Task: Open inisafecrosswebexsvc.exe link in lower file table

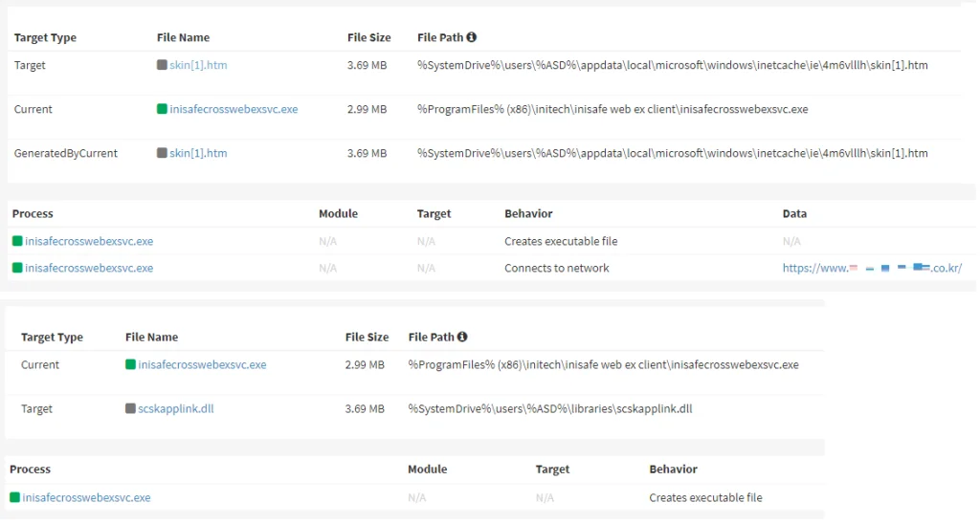Action: tap(202, 364)
